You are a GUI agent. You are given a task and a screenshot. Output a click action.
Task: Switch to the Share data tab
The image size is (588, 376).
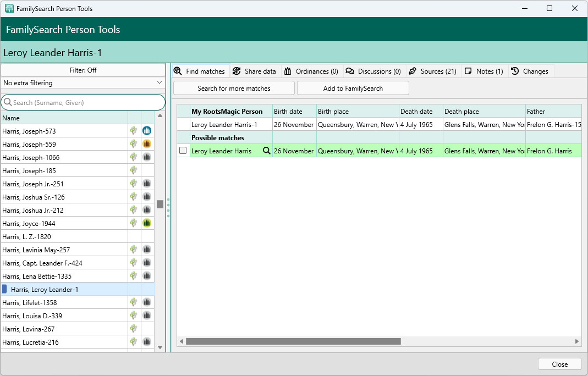pos(254,71)
